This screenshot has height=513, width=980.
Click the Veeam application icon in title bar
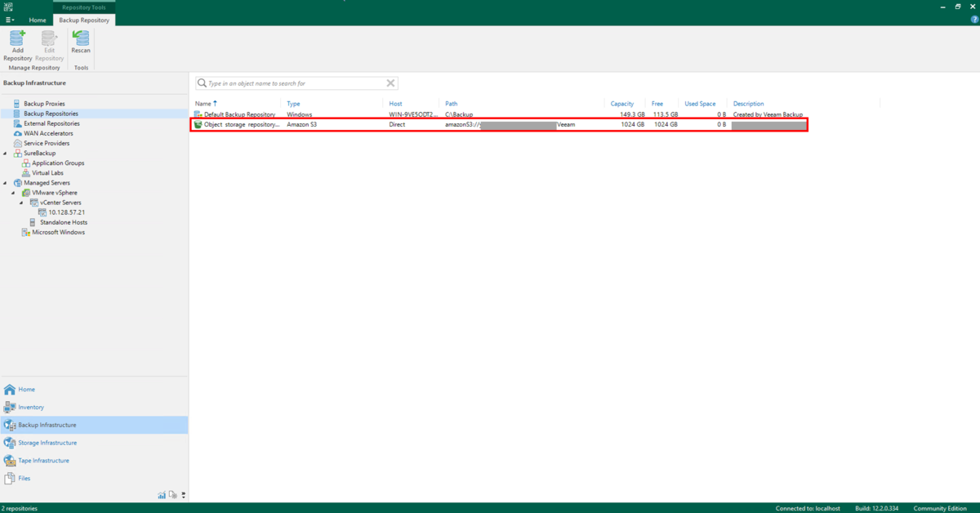coord(7,7)
